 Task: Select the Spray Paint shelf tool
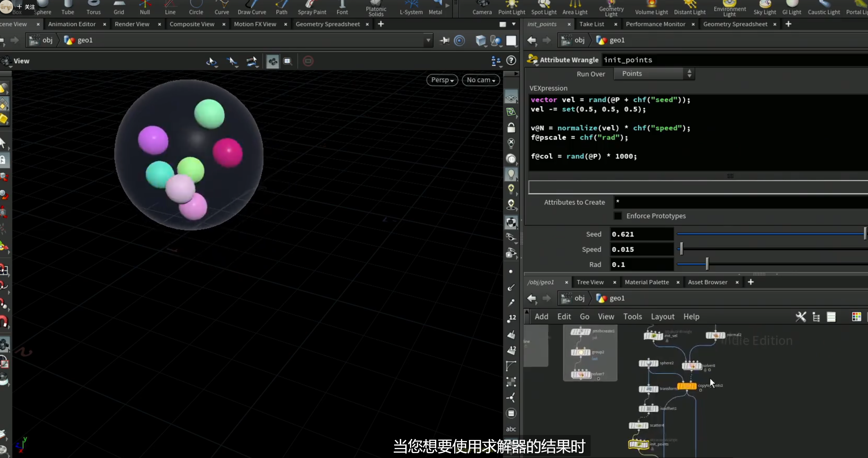[x=312, y=8]
